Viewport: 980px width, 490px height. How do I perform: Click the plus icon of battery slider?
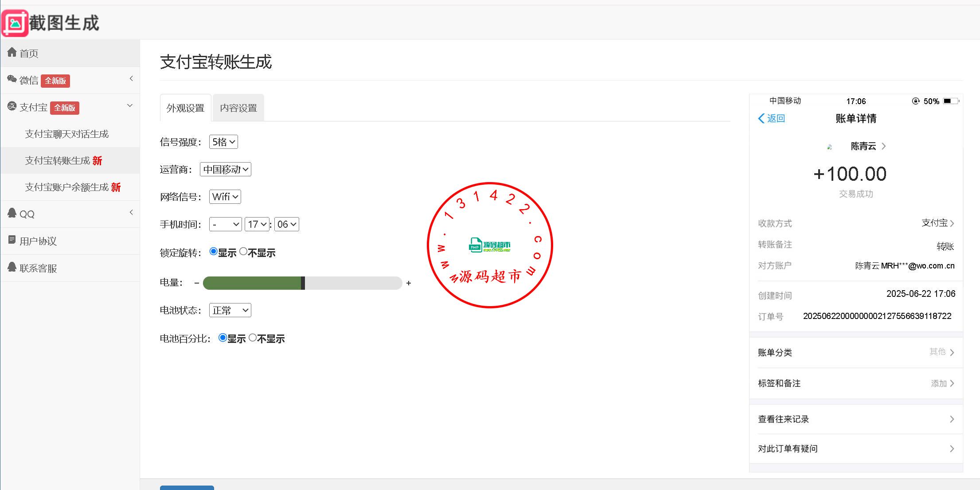[x=409, y=283]
